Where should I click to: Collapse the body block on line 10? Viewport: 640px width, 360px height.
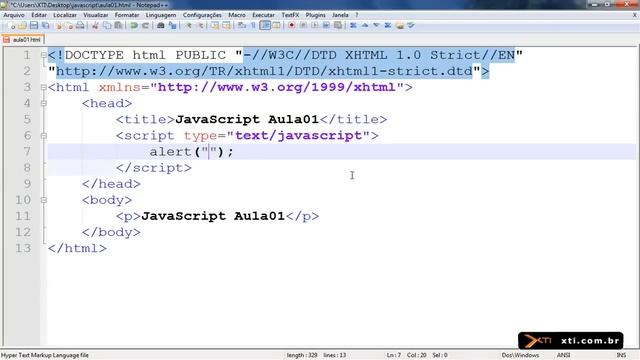coord(44,200)
